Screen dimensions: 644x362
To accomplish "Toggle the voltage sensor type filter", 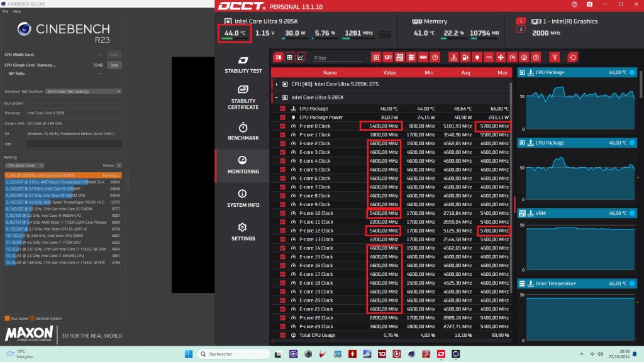I will click(465, 57).
